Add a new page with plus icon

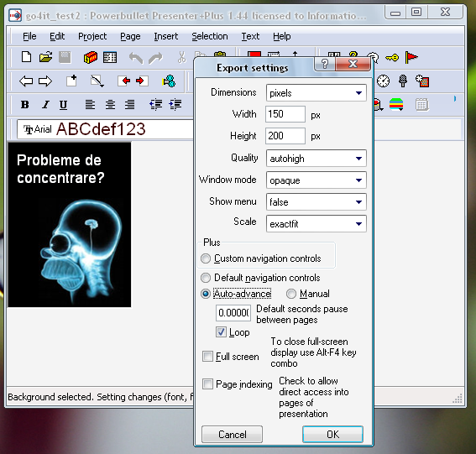coord(71,81)
